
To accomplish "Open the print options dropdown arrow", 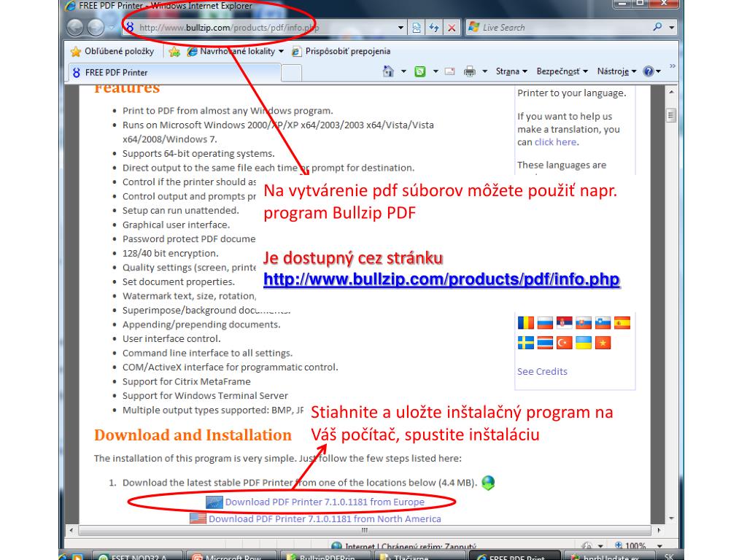I will click(485, 71).
